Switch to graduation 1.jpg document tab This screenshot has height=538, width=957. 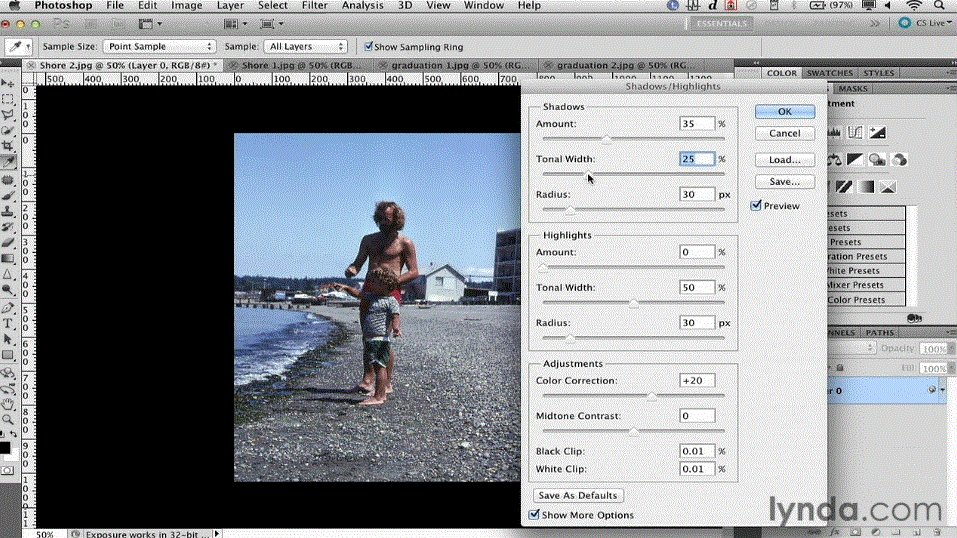[457, 65]
